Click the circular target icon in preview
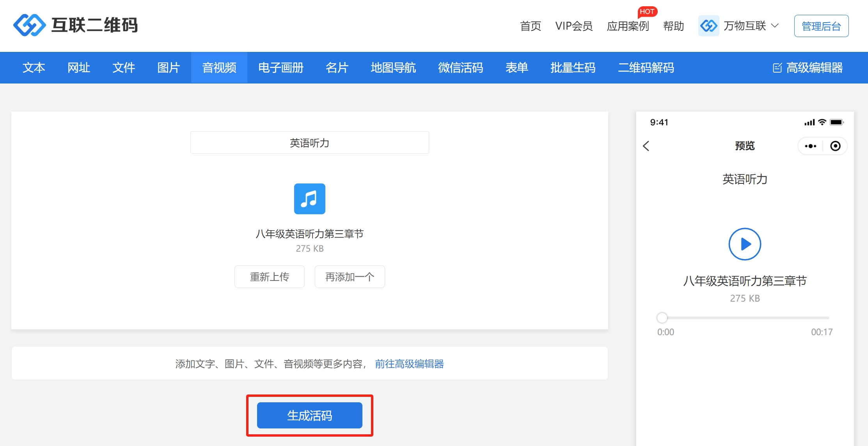The image size is (868, 446). point(835,146)
